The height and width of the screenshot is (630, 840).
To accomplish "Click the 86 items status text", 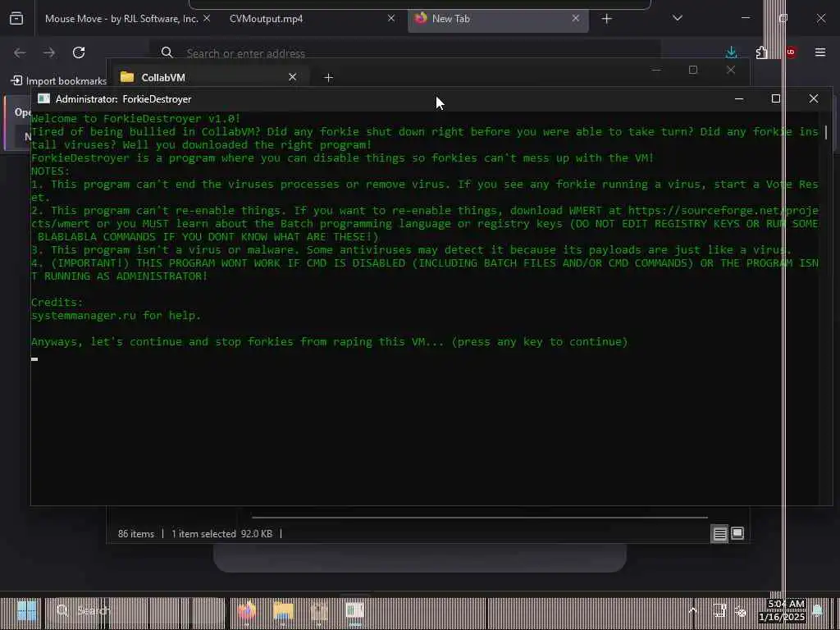I will (135, 534).
